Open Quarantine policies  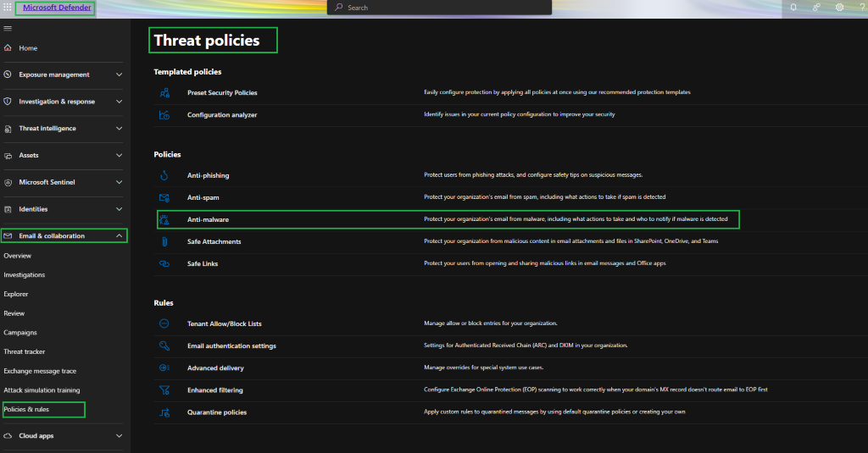[x=217, y=412]
